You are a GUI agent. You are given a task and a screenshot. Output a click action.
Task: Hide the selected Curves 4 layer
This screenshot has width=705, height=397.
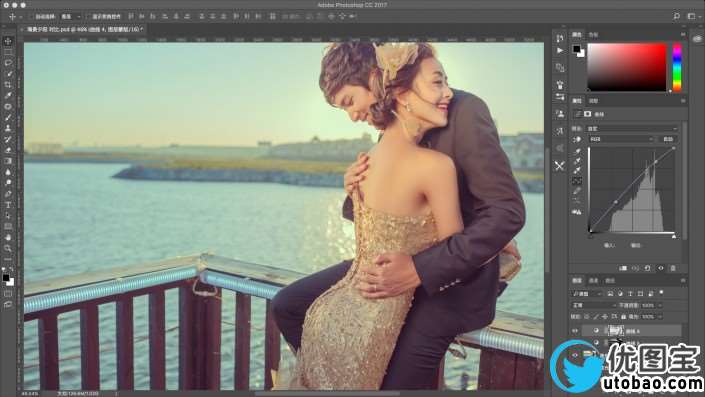pyautogui.click(x=575, y=331)
